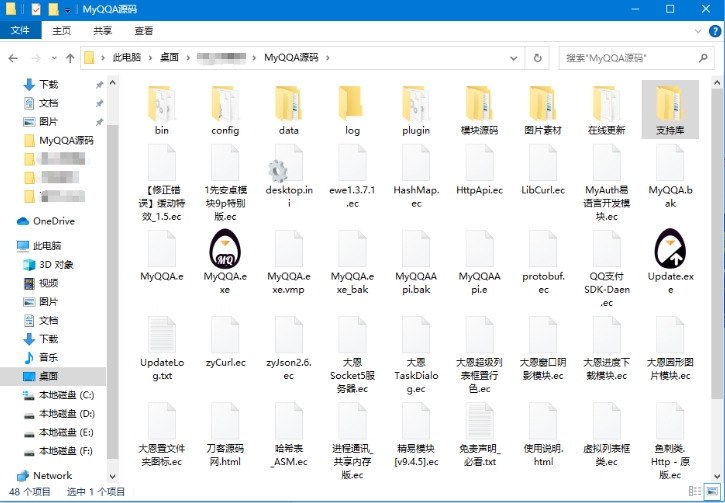Select the UpdateLog.txt file

coord(162,349)
